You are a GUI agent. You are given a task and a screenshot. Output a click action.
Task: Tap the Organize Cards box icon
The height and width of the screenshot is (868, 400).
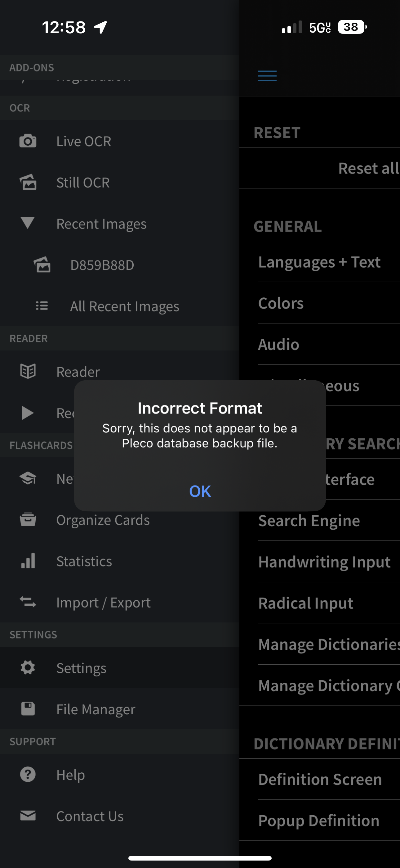28,520
